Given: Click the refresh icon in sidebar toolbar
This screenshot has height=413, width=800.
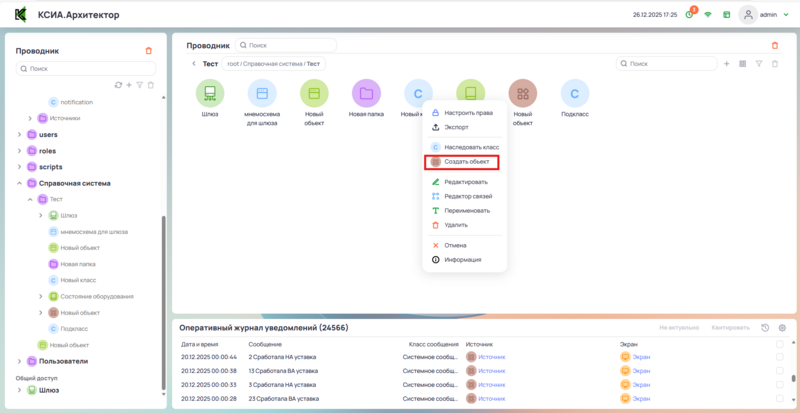Looking at the screenshot, I should tap(118, 85).
